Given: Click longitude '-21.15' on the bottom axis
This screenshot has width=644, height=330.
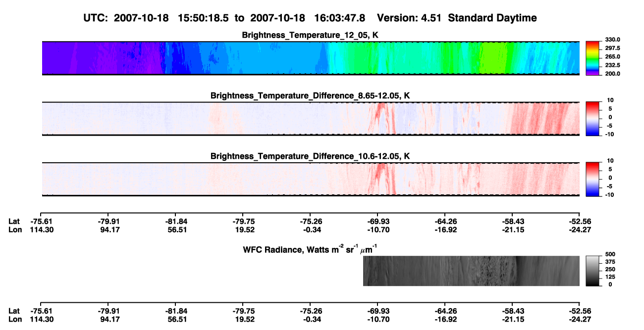Looking at the screenshot, I should point(512,320).
